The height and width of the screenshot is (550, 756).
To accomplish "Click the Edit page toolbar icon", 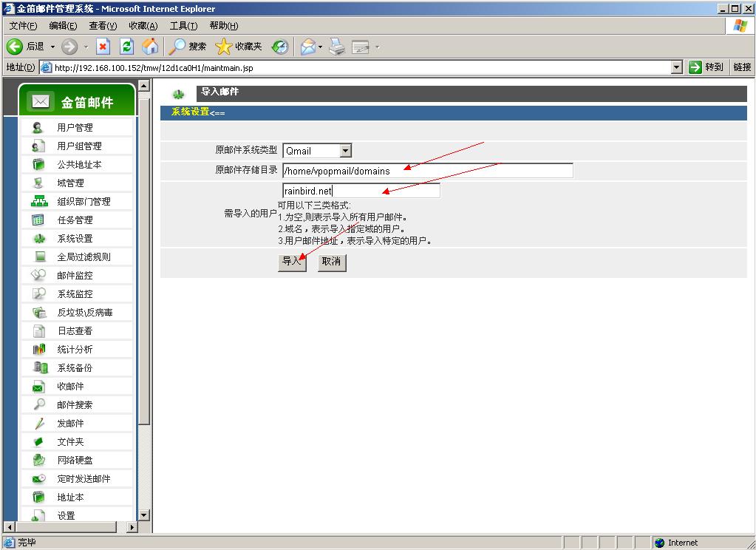I will [360, 47].
